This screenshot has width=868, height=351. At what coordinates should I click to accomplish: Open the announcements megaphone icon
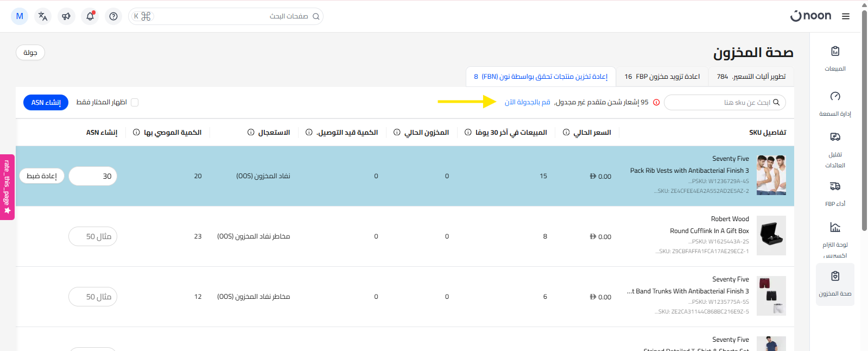[66, 16]
